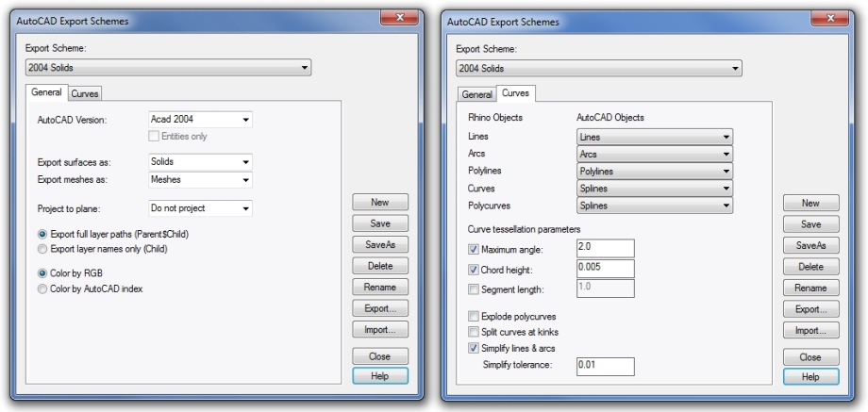868x412 pixels.
Task: Click New button in left dialog
Action: point(380,203)
